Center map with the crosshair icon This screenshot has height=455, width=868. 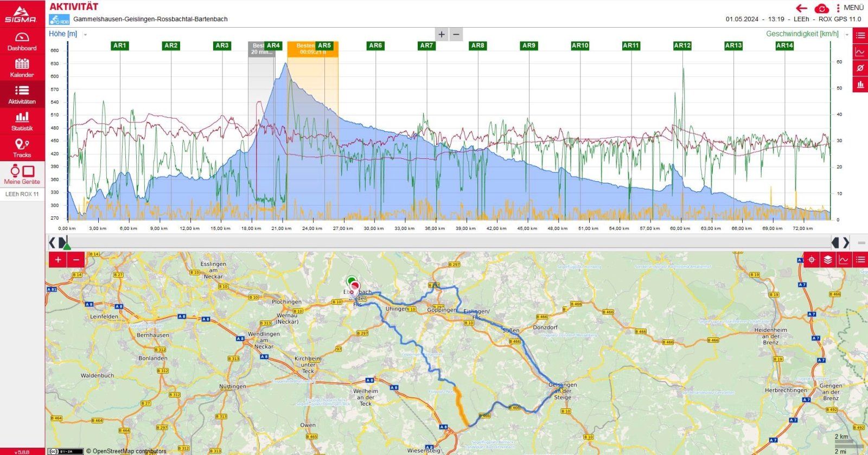click(812, 260)
